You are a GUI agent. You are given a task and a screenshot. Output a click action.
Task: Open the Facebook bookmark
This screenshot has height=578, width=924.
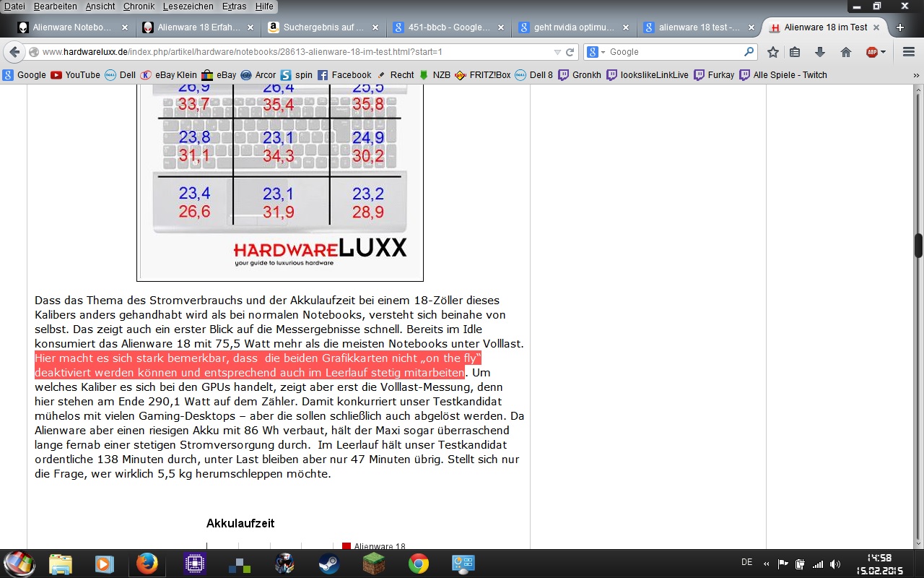pyautogui.click(x=344, y=75)
